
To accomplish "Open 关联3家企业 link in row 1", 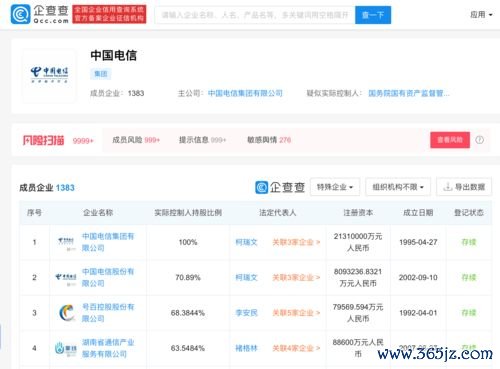I will point(296,242).
